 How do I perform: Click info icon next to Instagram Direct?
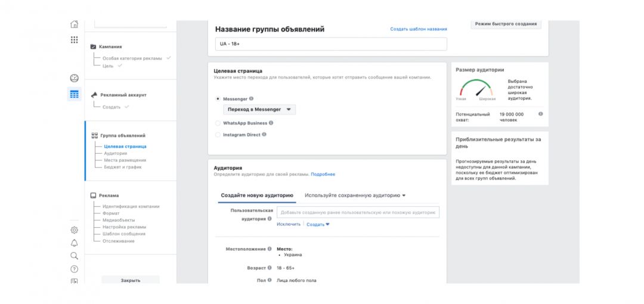tap(264, 134)
